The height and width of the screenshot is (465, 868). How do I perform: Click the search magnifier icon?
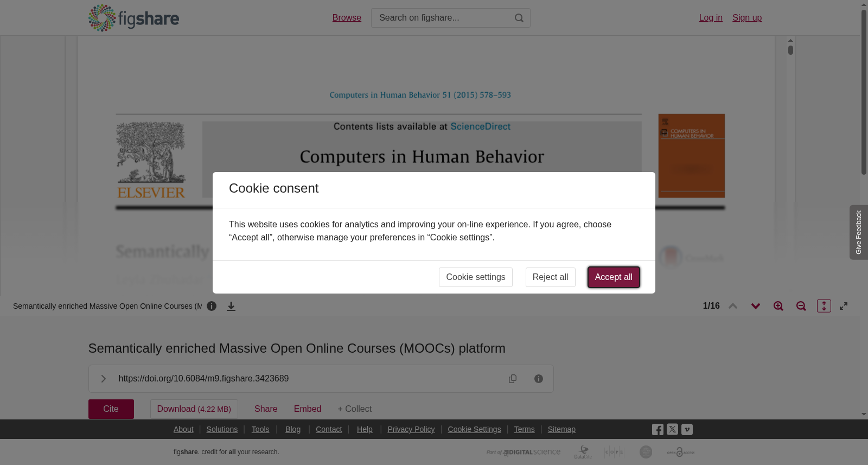[x=519, y=18]
